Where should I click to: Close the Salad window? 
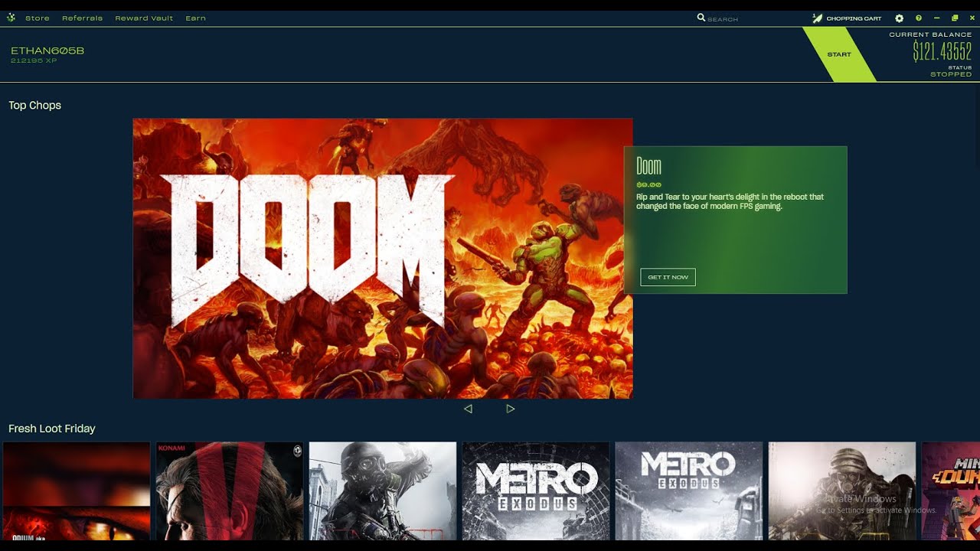972,18
